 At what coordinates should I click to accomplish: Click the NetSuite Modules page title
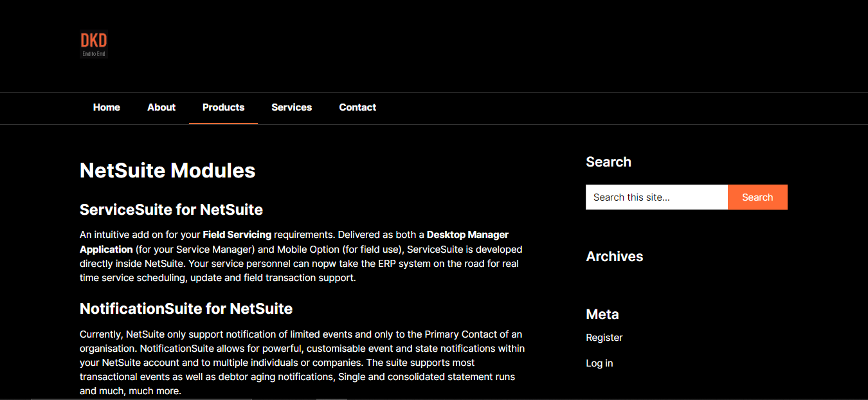click(167, 170)
